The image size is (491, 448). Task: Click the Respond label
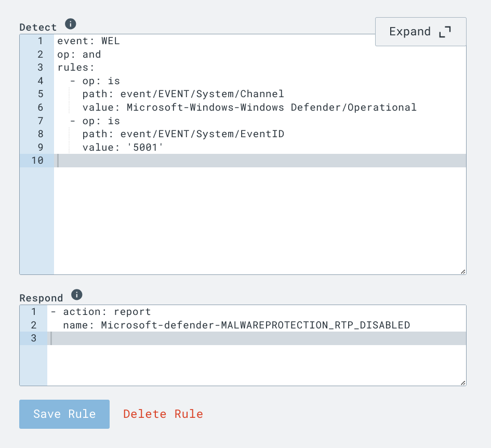pos(41,298)
